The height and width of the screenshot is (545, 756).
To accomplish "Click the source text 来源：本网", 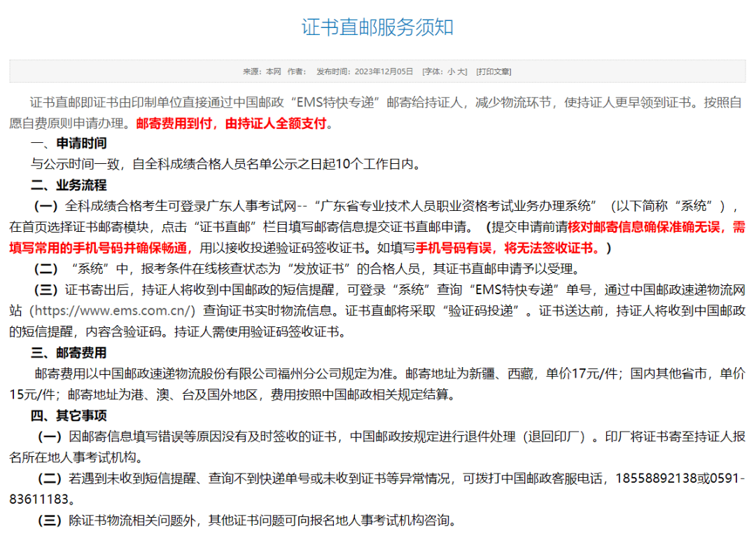I will tap(262, 72).
